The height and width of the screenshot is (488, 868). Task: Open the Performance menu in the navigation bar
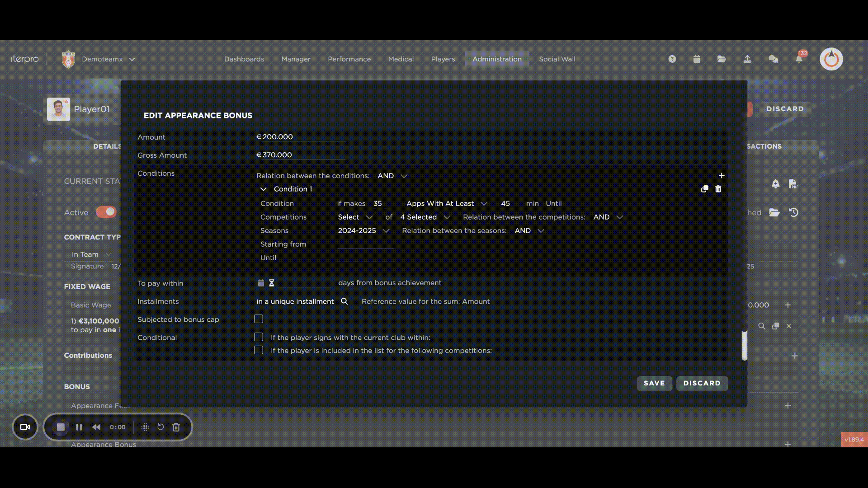tap(349, 59)
